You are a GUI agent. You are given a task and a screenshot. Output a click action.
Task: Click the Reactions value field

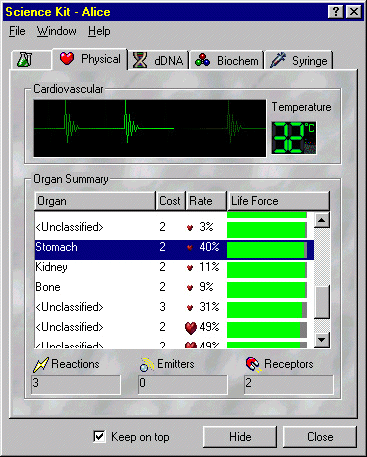coord(76,385)
